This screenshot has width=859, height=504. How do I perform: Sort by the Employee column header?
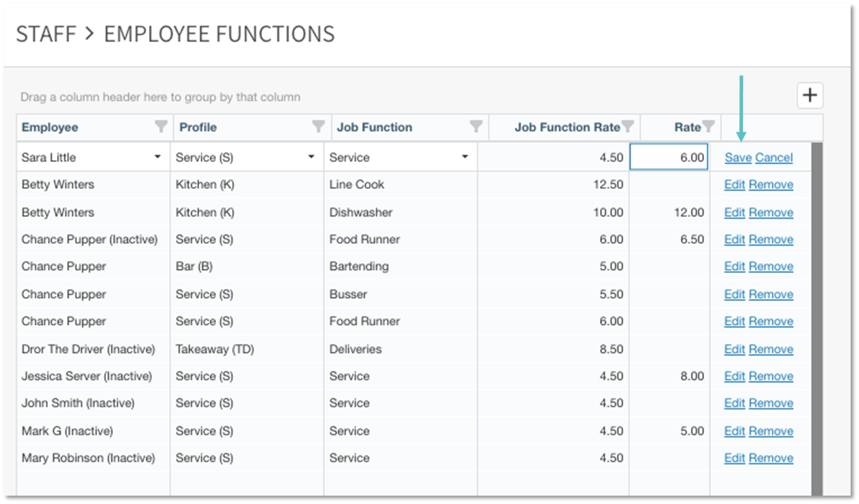point(50,127)
